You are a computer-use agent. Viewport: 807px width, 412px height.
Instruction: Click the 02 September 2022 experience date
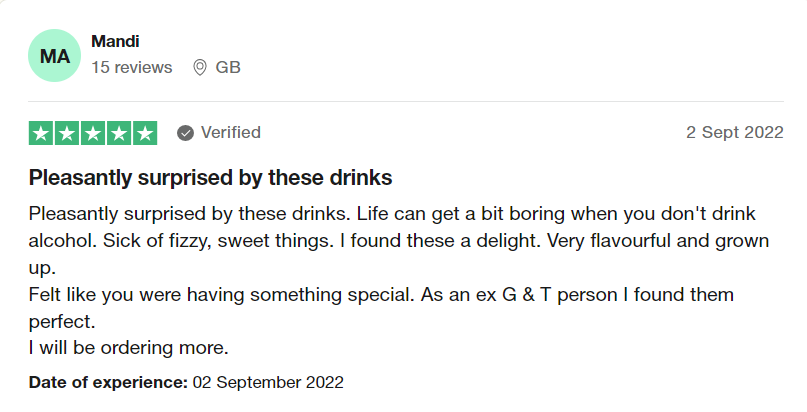click(x=268, y=382)
